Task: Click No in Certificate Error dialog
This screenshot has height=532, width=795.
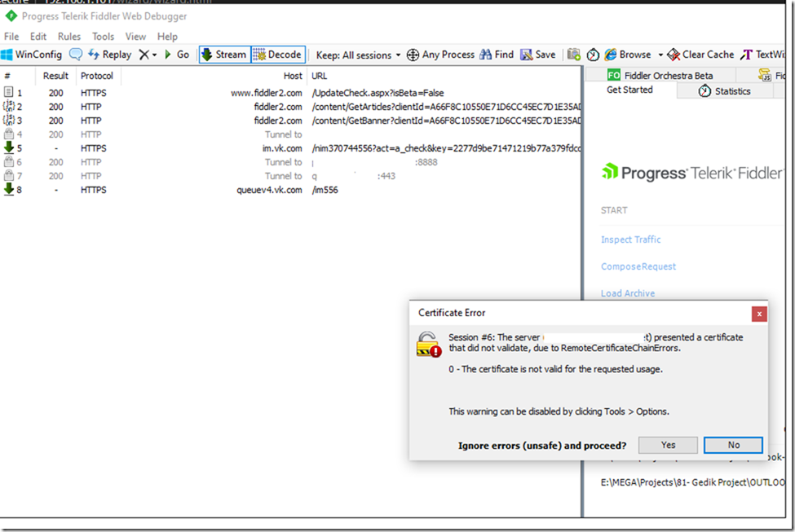Action: [x=733, y=446]
